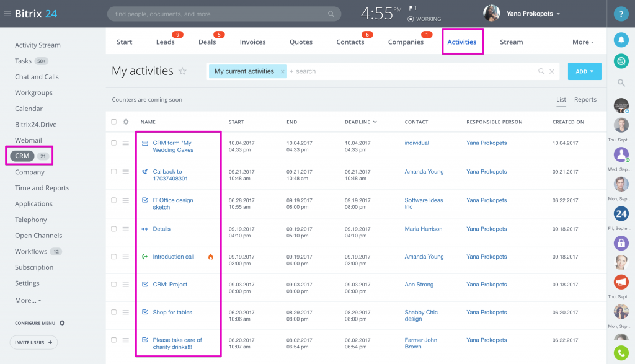Open the Bitrix 24 round icon in sidebar

point(621,213)
